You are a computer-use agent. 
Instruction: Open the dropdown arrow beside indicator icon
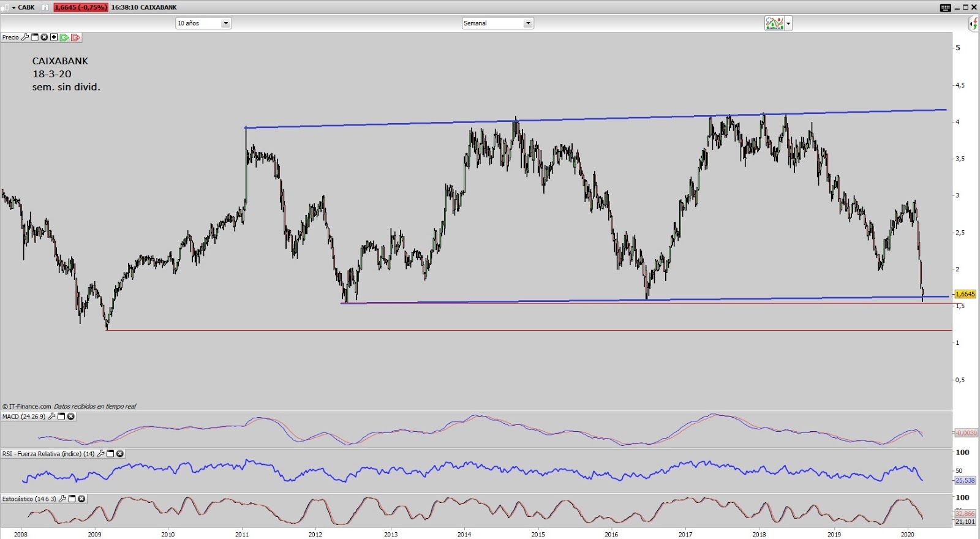tap(788, 24)
